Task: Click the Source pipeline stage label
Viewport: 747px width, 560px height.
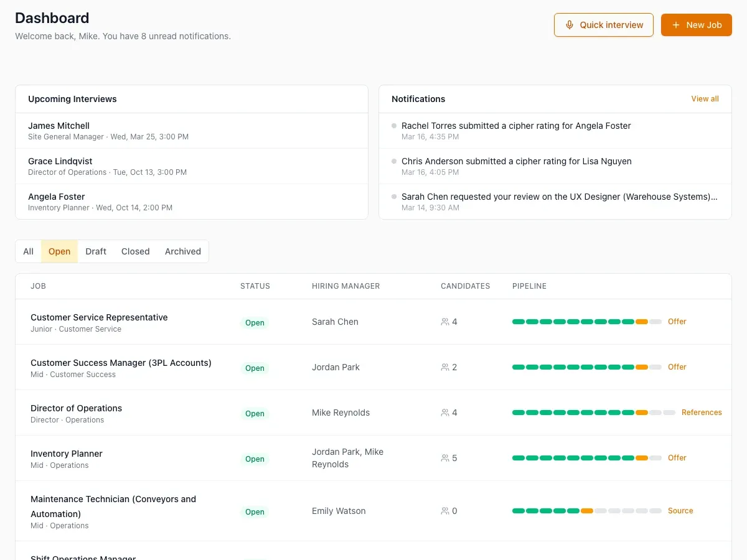Action: click(680, 511)
